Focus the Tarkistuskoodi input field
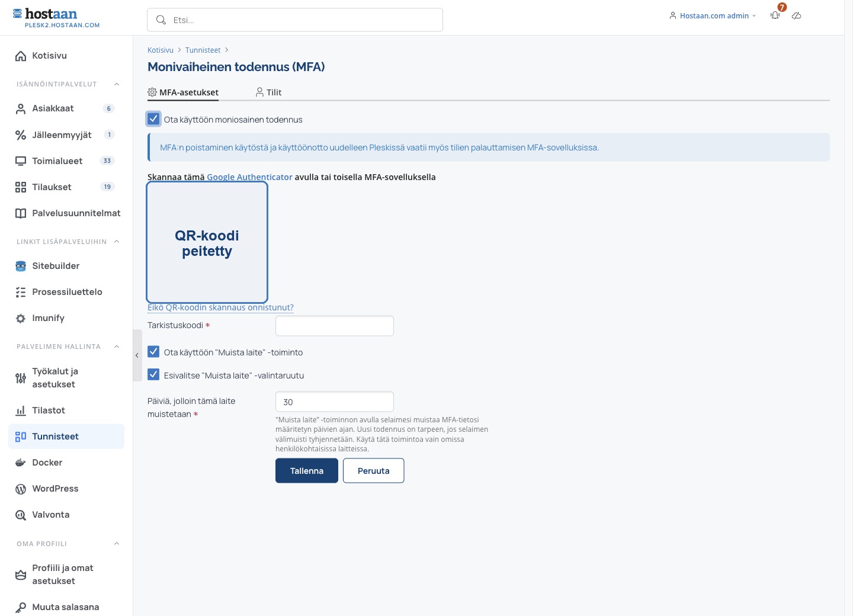Screen dimensions: 853x616 click(x=335, y=326)
